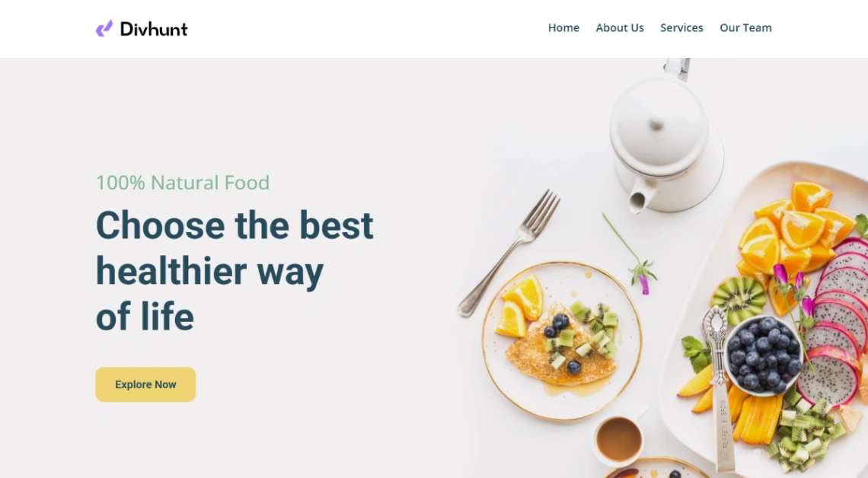Go to the About Us page
868x478 pixels.
click(620, 27)
